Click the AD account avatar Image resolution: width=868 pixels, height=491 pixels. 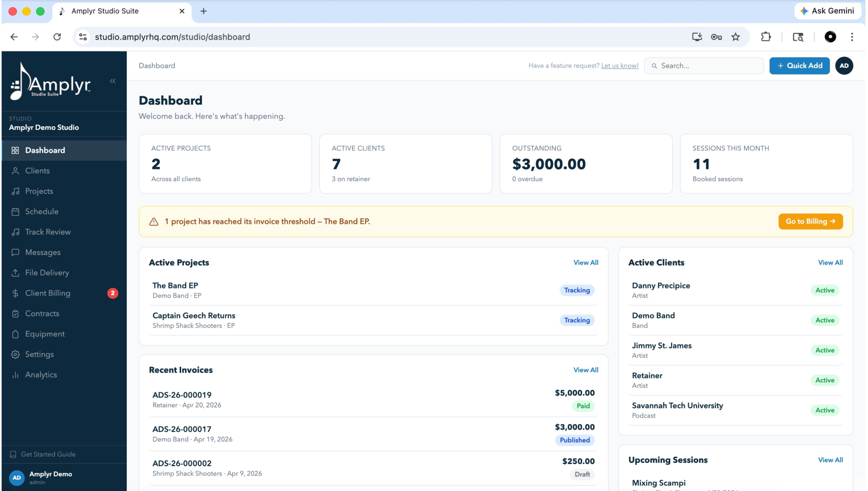(x=844, y=65)
